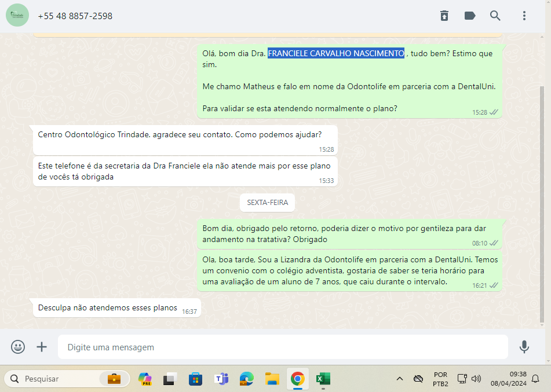Click the highlighted name FRANCIELE CARVALHO NASCIMENTO
Viewport: 551px width, 392px height.
(336, 53)
